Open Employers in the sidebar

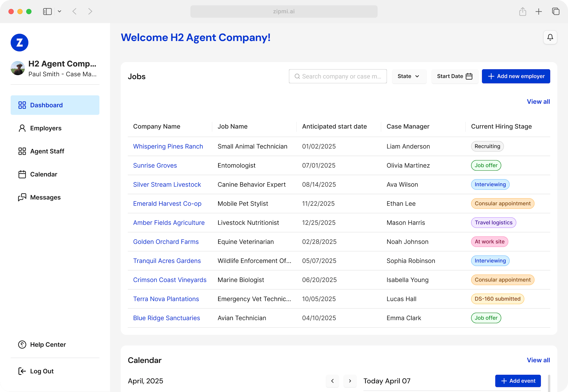pos(46,128)
